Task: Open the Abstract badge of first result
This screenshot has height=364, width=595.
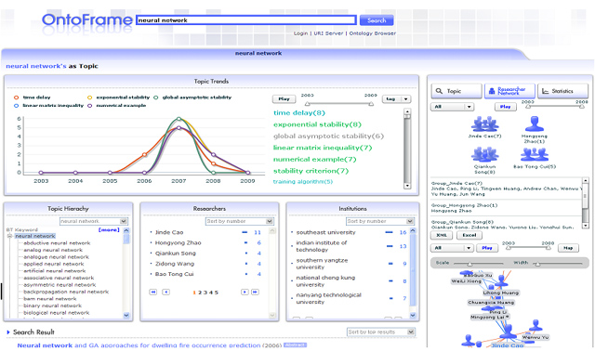Action: point(295,345)
